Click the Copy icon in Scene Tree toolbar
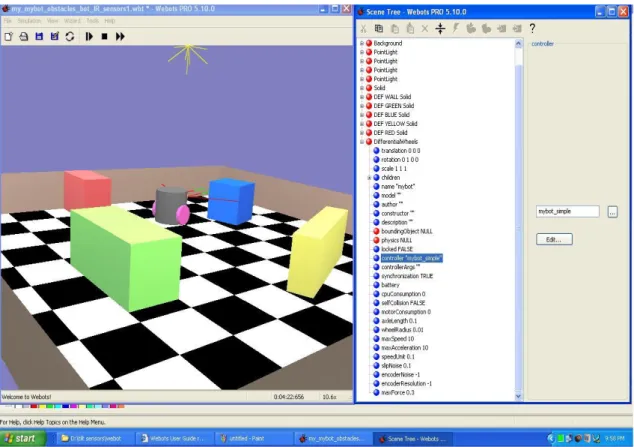634x447 pixels. [379, 28]
